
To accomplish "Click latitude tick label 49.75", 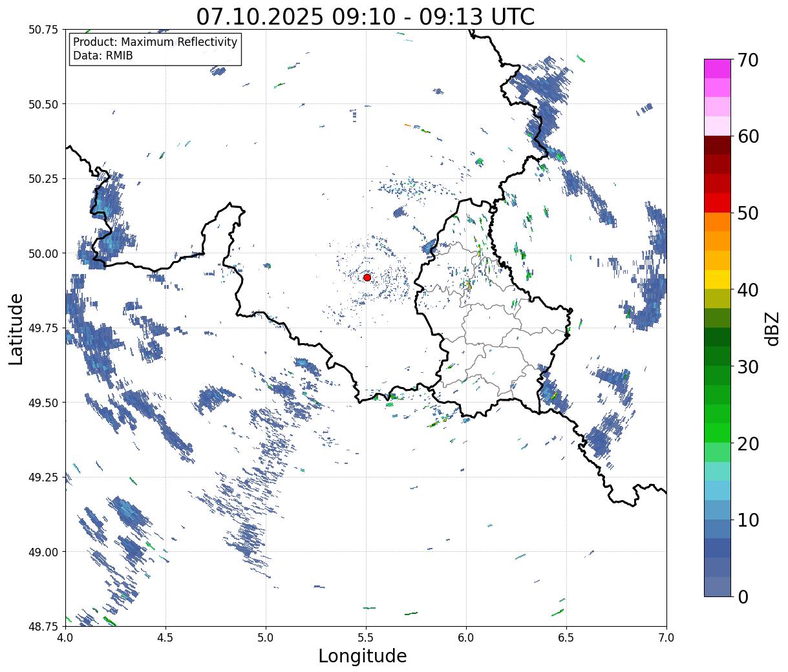I will pos(43,328).
